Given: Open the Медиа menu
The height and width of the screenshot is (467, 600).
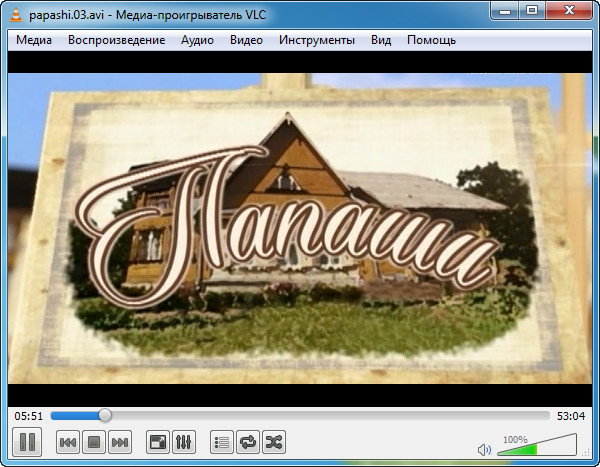Looking at the screenshot, I should point(34,40).
